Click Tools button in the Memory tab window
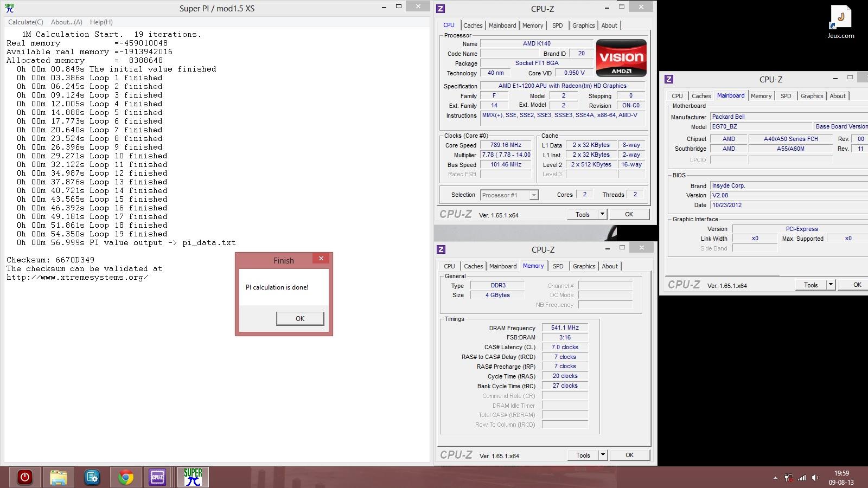Screen dimensions: 868x488 coord(583,455)
